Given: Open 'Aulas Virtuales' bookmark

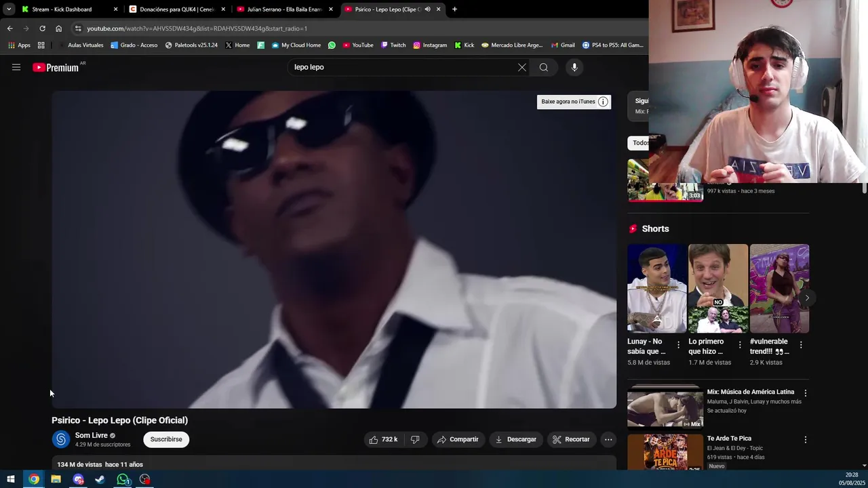Looking at the screenshot, I should pyautogui.click(x=81, y=45).
